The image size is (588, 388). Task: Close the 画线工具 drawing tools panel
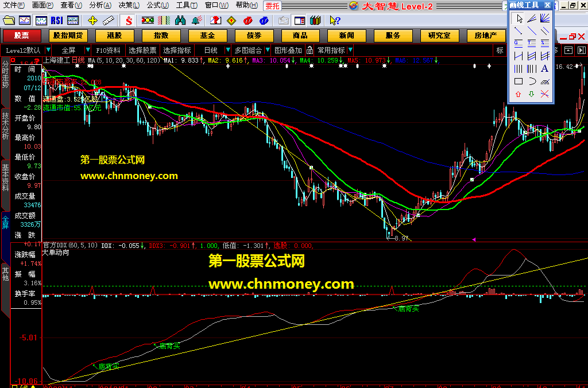point(547,5)
